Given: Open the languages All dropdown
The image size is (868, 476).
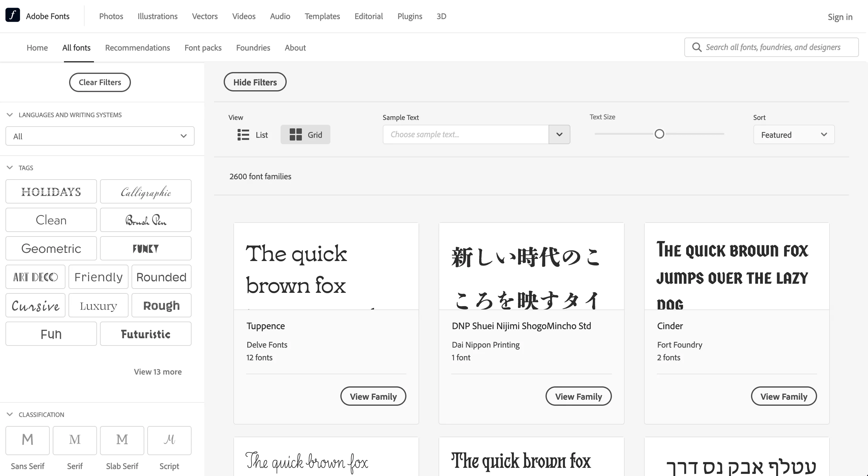Looking at the screenshot, I should pyautogui.click(x=100, y=136).
